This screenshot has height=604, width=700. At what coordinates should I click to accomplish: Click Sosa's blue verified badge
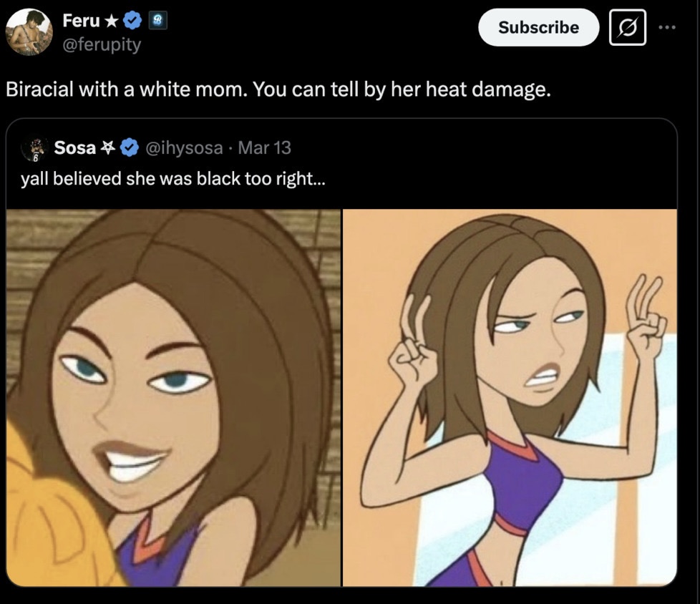130,147
